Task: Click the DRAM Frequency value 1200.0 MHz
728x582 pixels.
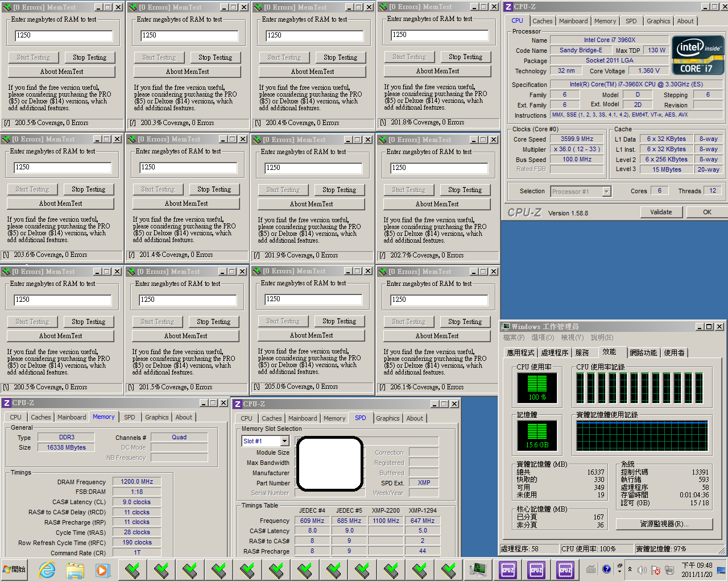Action: tap(136, 481)
